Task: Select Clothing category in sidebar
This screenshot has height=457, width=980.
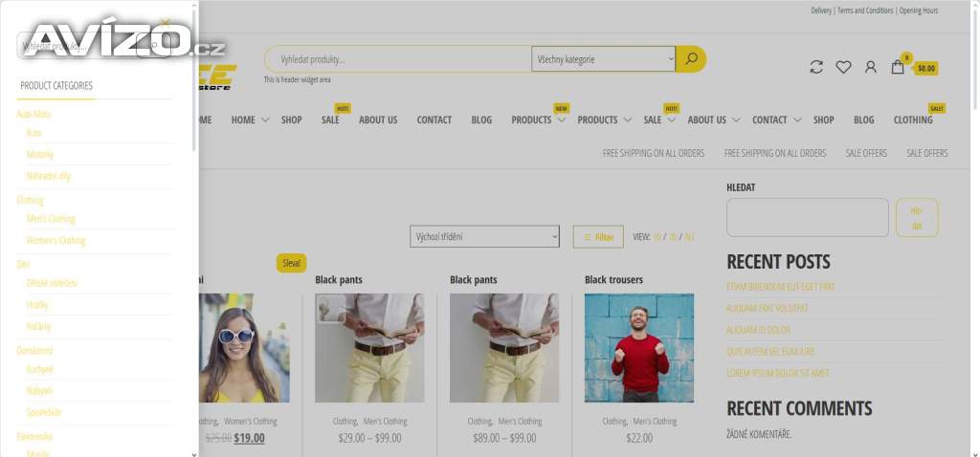Action: point(30,201)
